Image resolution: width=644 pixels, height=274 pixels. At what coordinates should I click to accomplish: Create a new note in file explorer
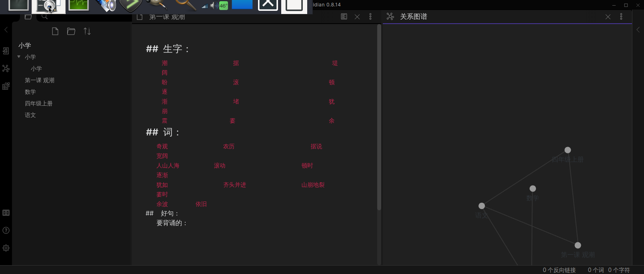(55, 31)
